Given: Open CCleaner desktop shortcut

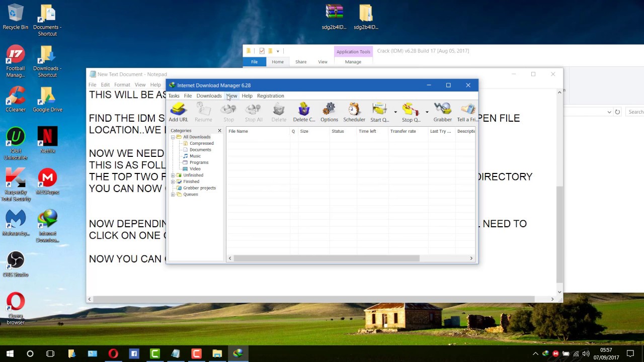Looking at the screenshot, I should pos(16,100).
